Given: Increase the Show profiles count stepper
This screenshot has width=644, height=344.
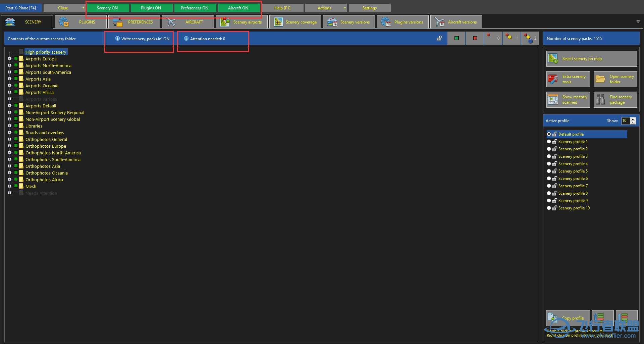Looking at the screenshot, I should tap(633, 119).
